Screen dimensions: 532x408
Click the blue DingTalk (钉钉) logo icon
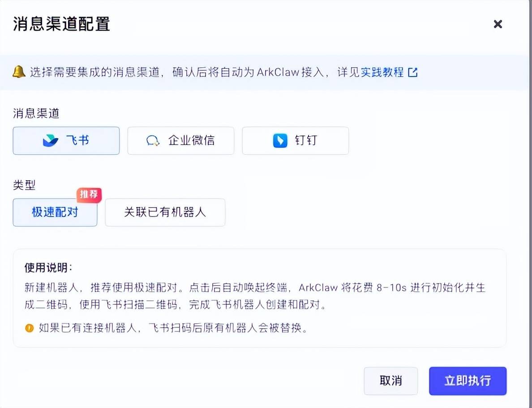tap(280, 141)
